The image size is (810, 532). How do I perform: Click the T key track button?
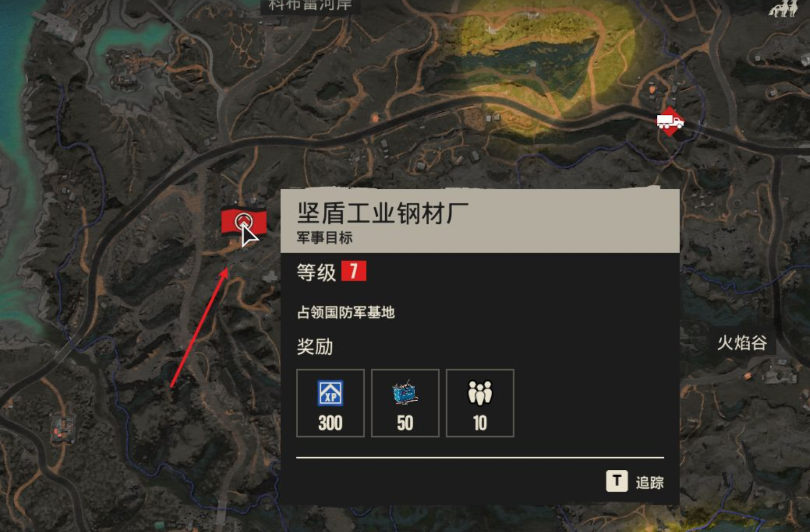pos(617,481)
